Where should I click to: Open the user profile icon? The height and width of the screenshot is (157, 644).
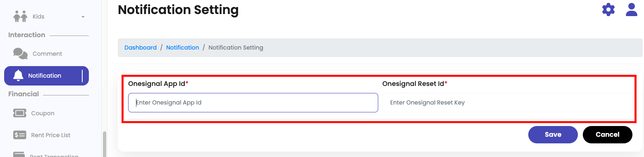632,10
